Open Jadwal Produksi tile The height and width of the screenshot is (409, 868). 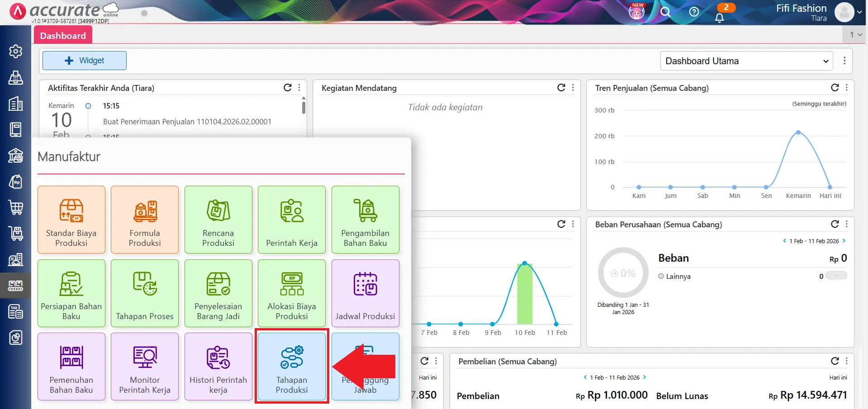[x=365, y=293]
